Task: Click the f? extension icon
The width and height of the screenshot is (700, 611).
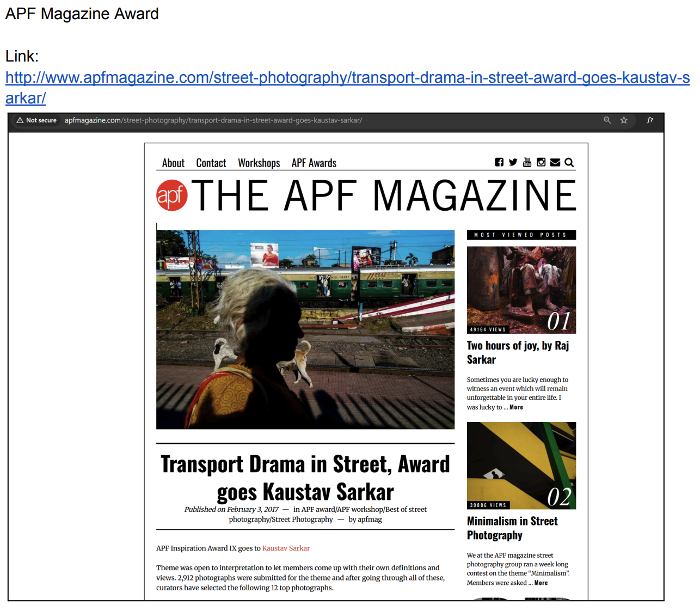Action: point(649,120)
